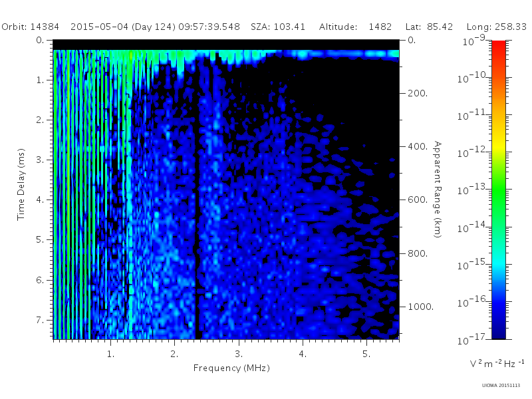Click the 1. tick on frequency axis
The width and height of the screenshot is (532, 399).
tap(110, 354)
